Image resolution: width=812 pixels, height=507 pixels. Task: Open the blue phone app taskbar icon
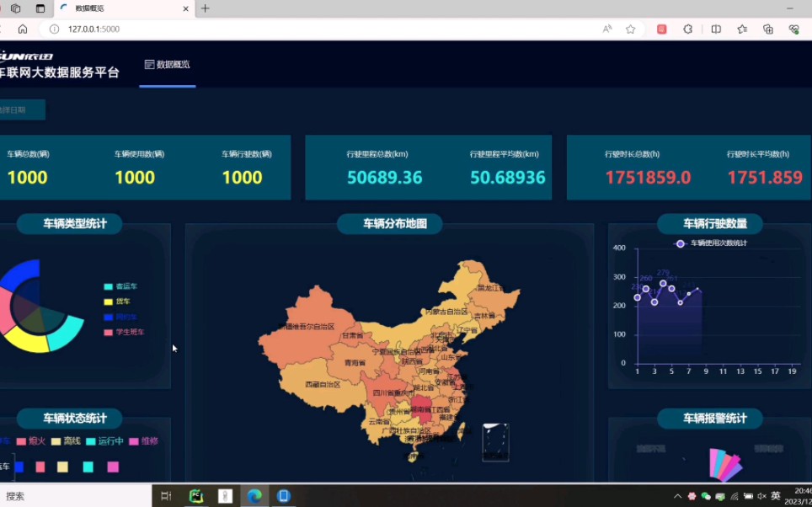[283, 496]
